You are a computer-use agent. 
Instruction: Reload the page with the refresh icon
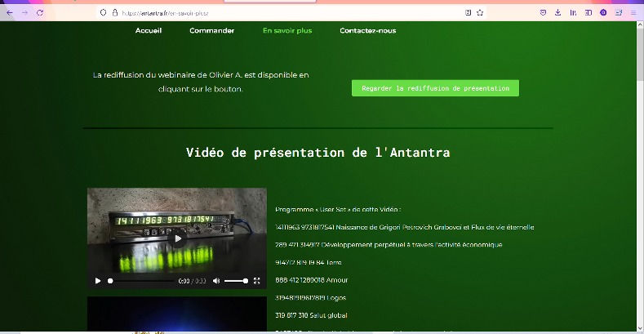pos(40,13)
